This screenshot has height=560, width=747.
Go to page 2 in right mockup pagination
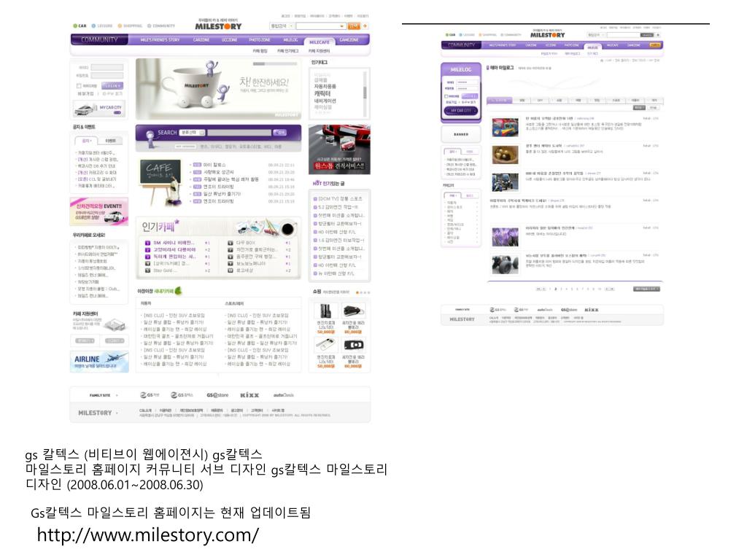pyautogui.click(x=555, y=289)
